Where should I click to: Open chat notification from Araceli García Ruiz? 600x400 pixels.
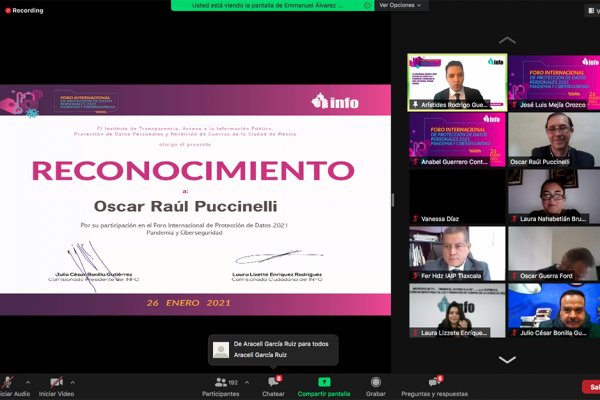273,349
